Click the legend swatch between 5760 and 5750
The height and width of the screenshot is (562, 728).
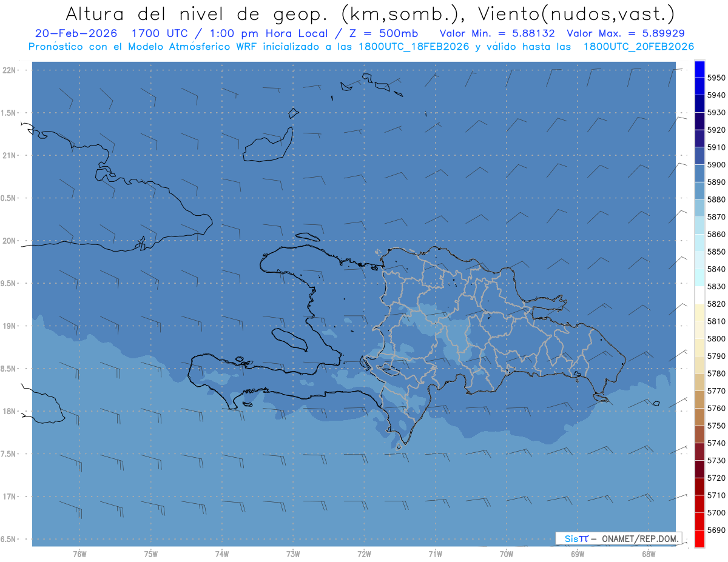click(699, 417)
